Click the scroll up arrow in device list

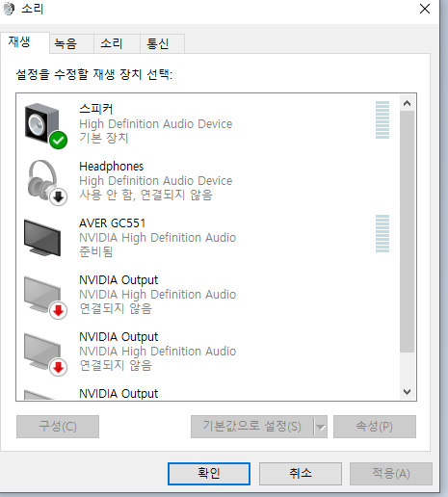407,103
